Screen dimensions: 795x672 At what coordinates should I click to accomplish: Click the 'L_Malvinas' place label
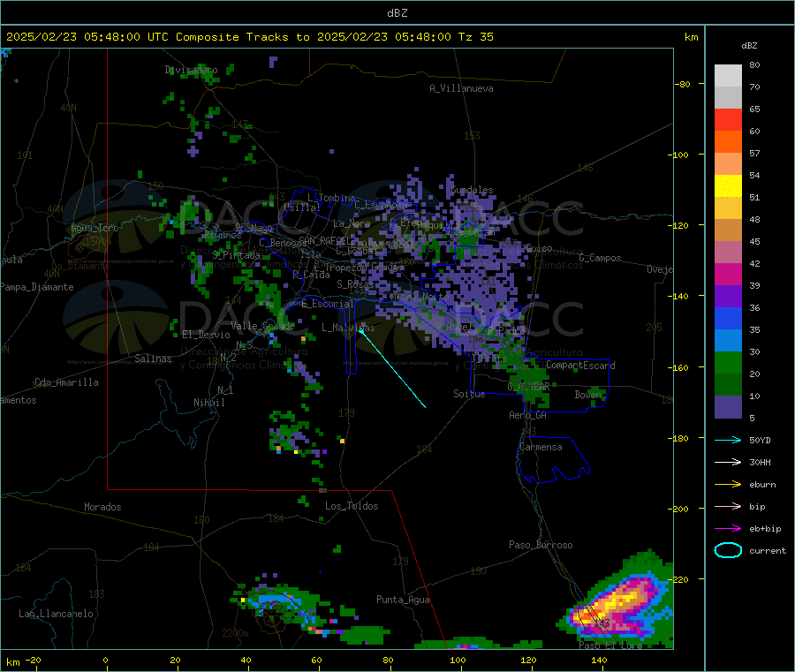point(348,328)
